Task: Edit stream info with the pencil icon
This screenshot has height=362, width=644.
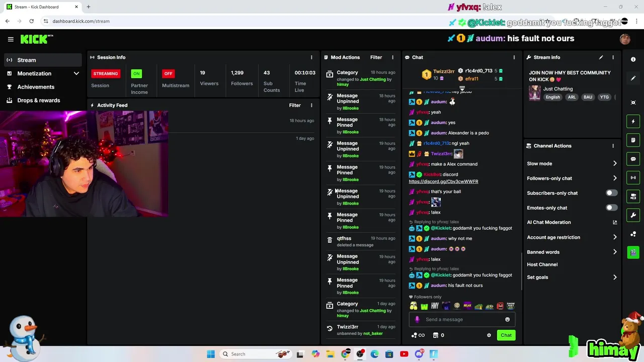Action: click(601, 57)
